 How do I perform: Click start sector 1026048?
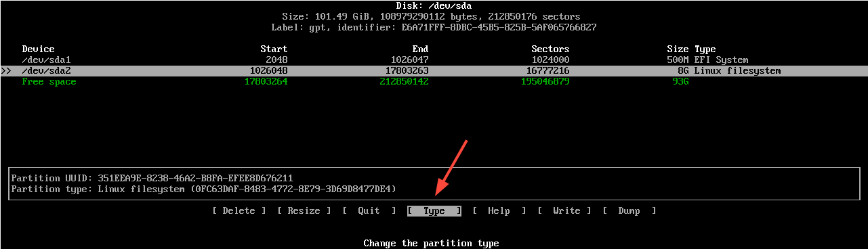[268, 71]
